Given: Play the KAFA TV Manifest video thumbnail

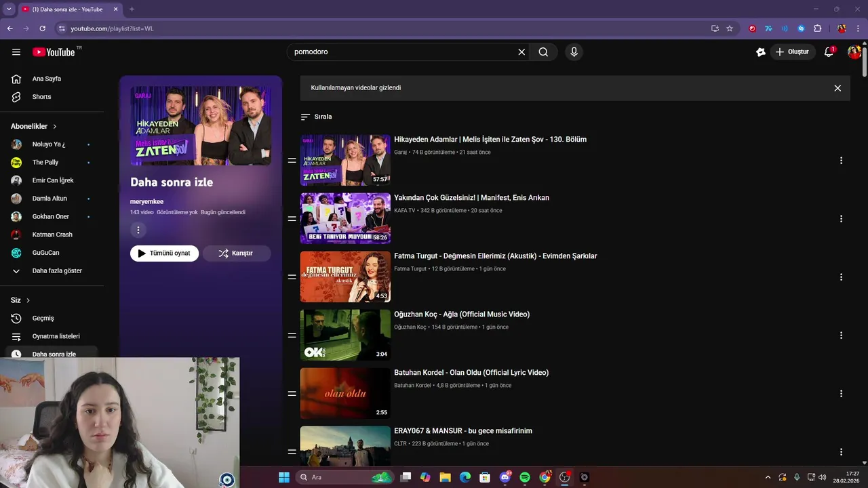Looking at the screenshot, I should 345,218.
